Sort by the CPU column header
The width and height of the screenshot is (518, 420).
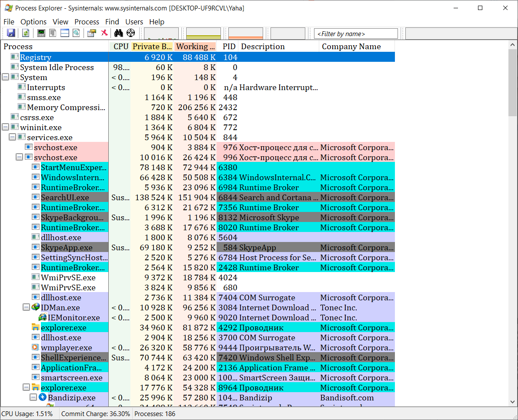120,46
